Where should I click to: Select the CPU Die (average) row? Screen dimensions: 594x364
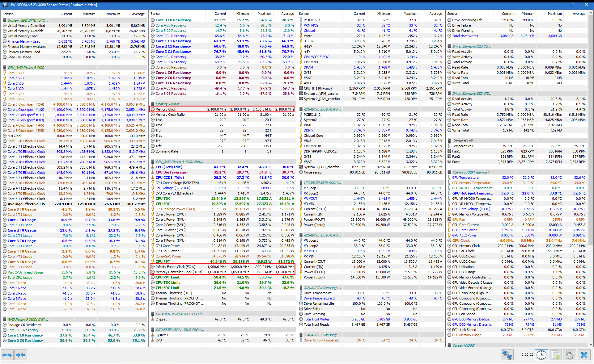point(223,172)
